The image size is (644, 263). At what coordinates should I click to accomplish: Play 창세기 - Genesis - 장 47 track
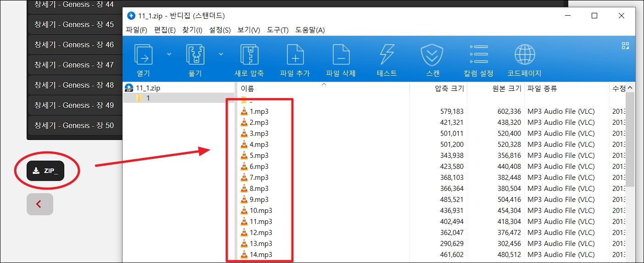click(x=75, y=65)
